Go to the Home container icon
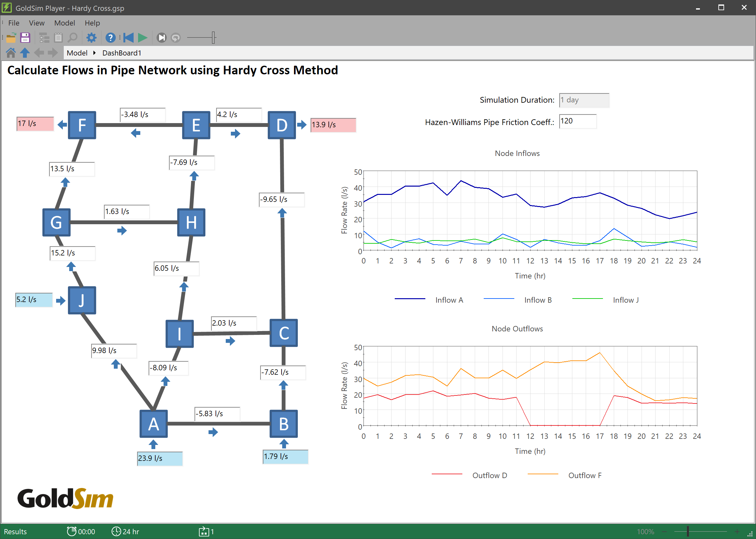756x539 pixels. pyautogui.click(x=11, y=53)
